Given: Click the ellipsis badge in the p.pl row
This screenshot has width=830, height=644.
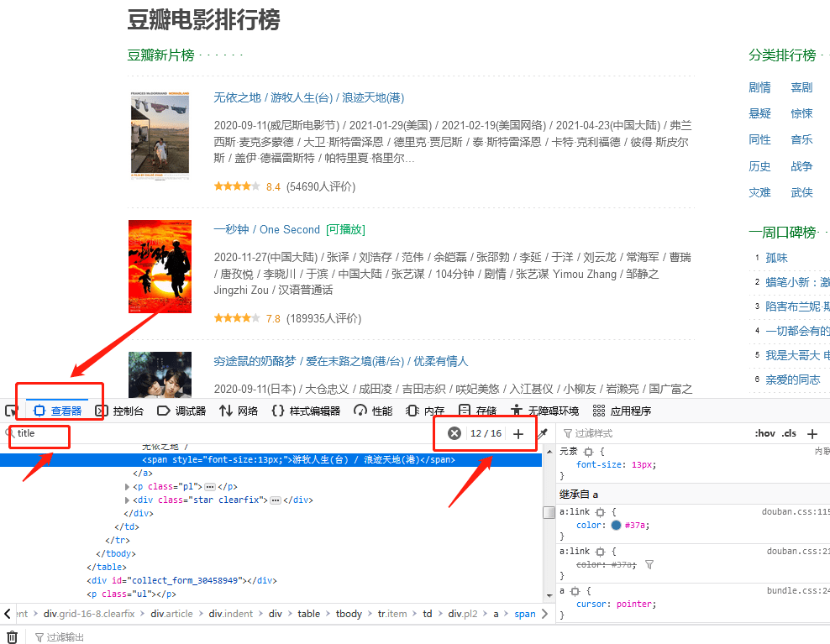Looking at the screenshot, I should click(x=210, y=487).
